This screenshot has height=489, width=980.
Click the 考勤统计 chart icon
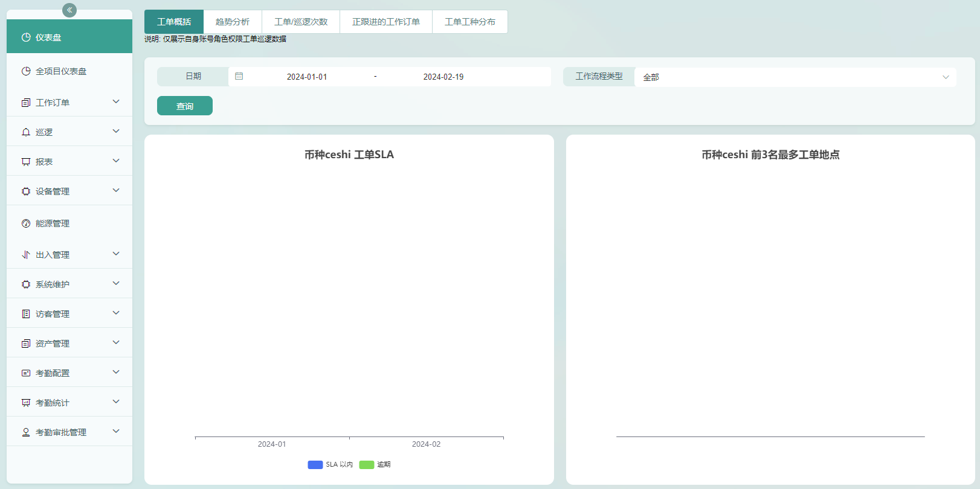tap(26, 403)
